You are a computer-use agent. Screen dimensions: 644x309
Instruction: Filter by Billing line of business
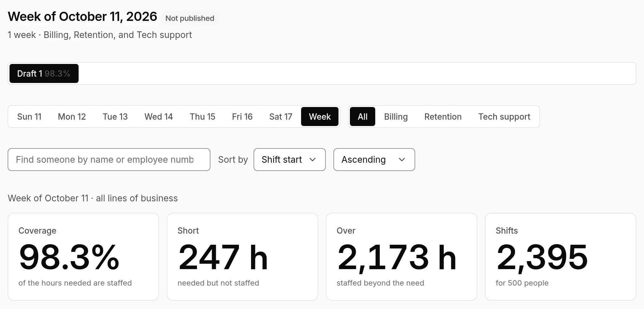coord(396,117)
